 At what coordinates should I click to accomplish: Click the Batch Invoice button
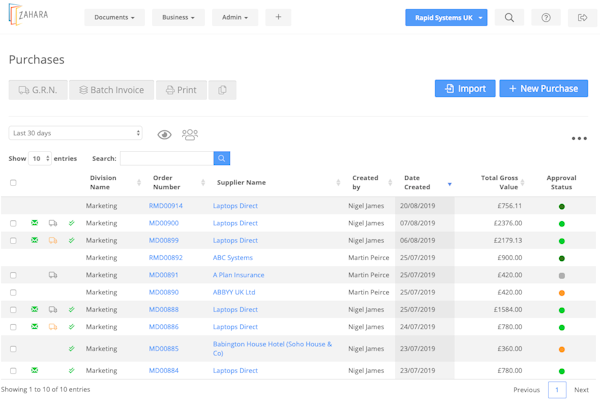(111, 90)
